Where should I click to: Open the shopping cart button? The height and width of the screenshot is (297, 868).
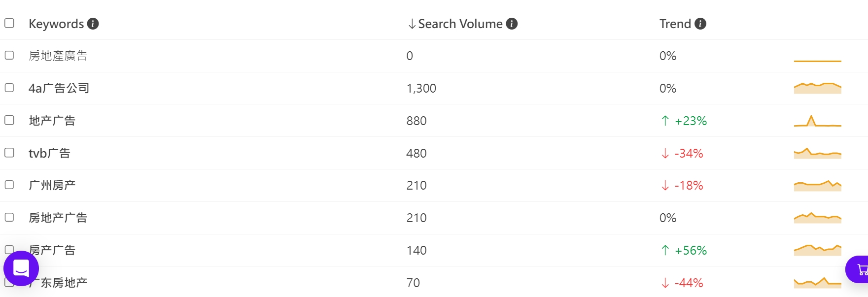860,269
